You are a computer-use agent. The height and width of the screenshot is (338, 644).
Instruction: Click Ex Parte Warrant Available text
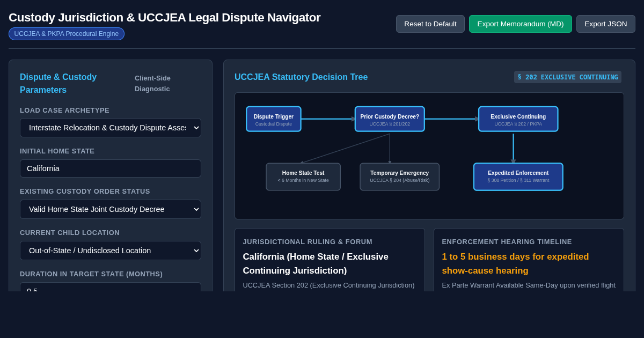[529, 285]
